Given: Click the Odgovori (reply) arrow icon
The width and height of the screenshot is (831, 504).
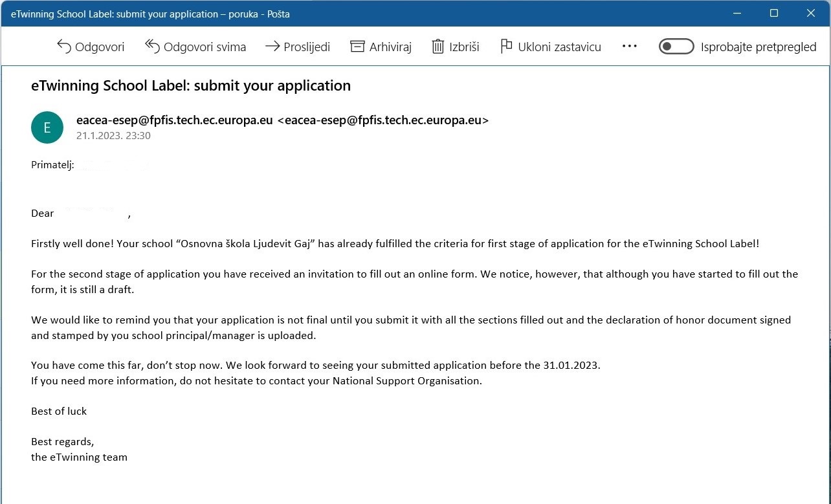Looking at the screenshot, I should [x=63, y=47].
